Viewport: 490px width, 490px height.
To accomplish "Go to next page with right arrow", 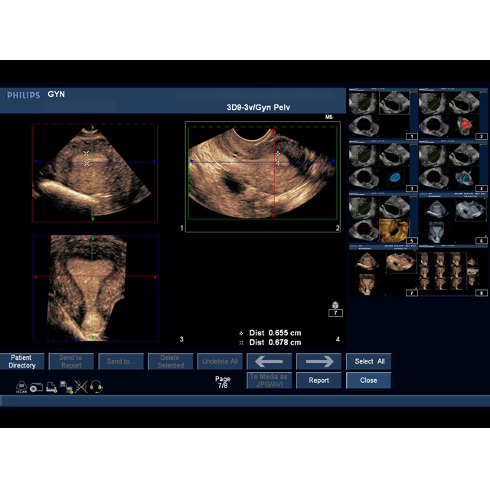I will pyautogui.click(x=319, y=361).
